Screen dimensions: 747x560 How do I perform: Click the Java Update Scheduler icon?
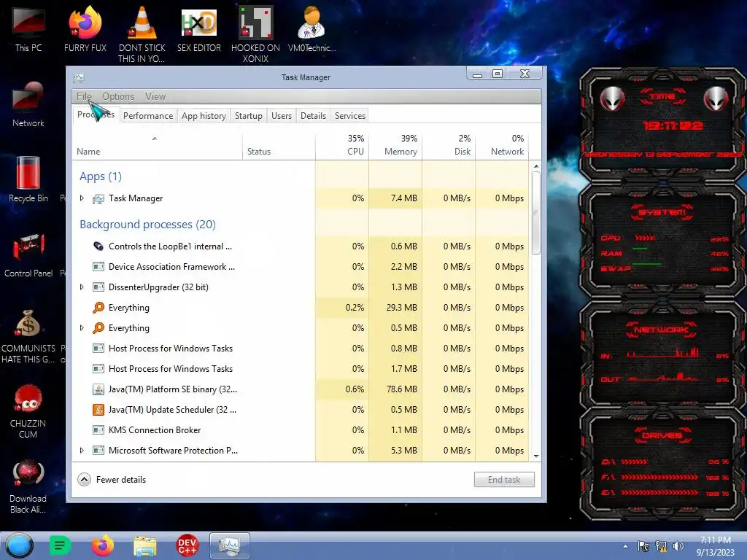[98, 410]
